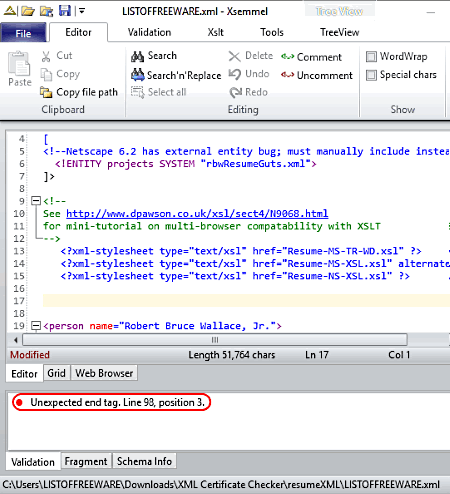
Task: Select the Unexpected end tag error message
Action: point(117,402)
